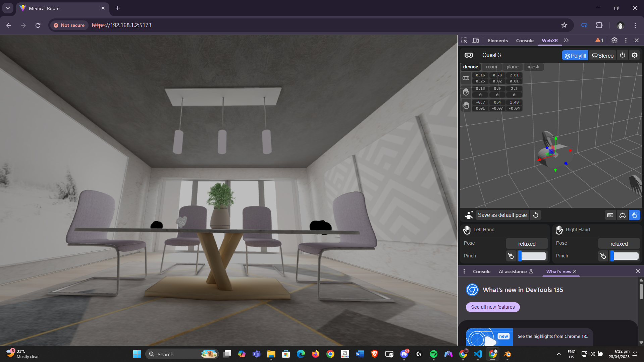The width and height of the screenshot is (644, 362).
Task: Toggle the Stereo rendering button
Action: pyautogui.click(x=603, y=56)
